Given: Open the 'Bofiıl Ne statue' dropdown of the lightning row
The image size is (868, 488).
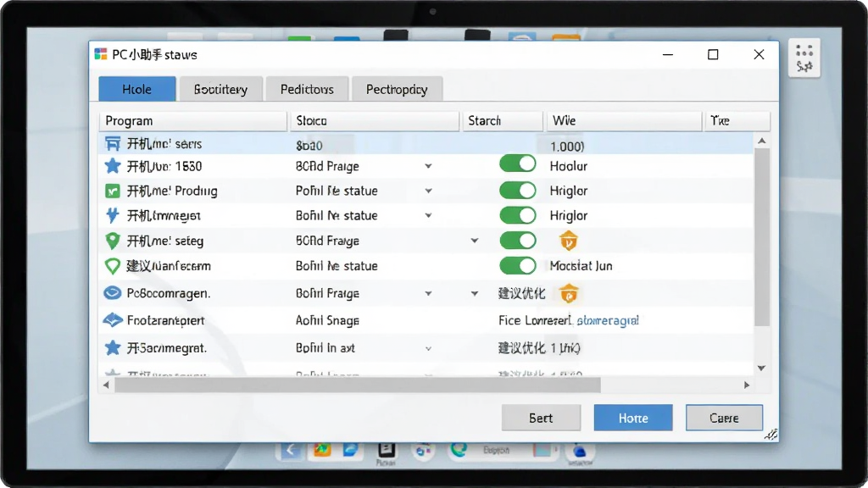Looking at the screenshot, I should (x=428, y=216).
